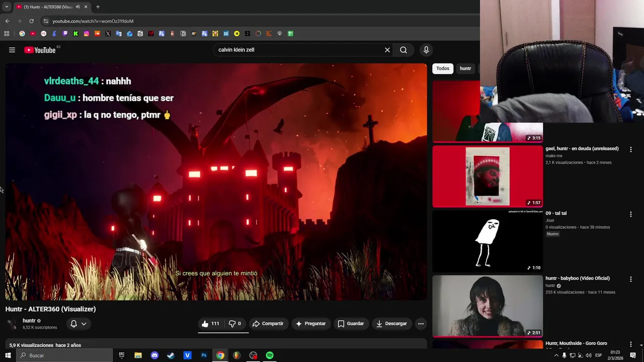Show hidden system tray icons chevron

[556, 355]
